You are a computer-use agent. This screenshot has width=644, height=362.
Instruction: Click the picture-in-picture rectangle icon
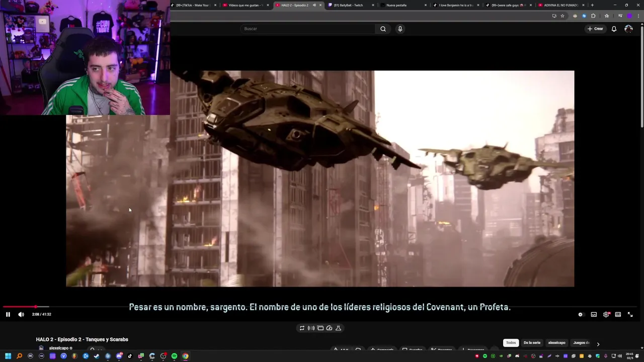pyautogui.click(x=320, y=328)
